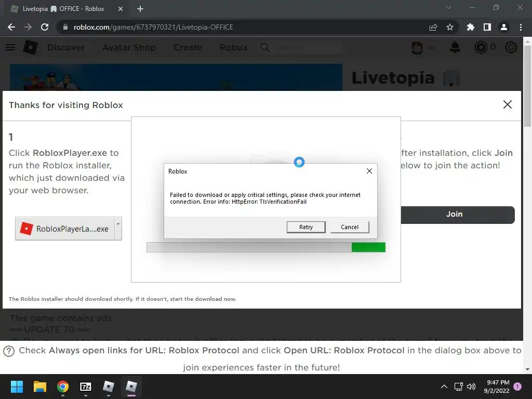
Task: Click the site lock icon in address bar
Action: [x=65, y=27]
